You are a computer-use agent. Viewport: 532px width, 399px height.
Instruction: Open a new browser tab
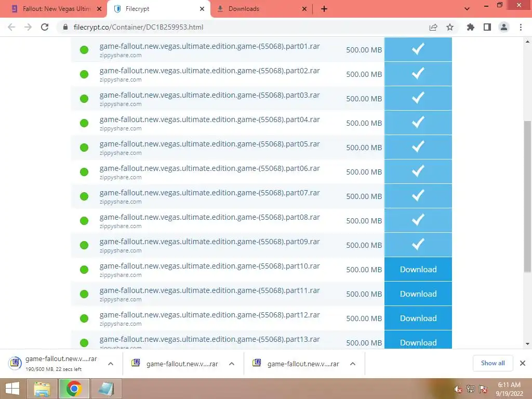[324, 9]
